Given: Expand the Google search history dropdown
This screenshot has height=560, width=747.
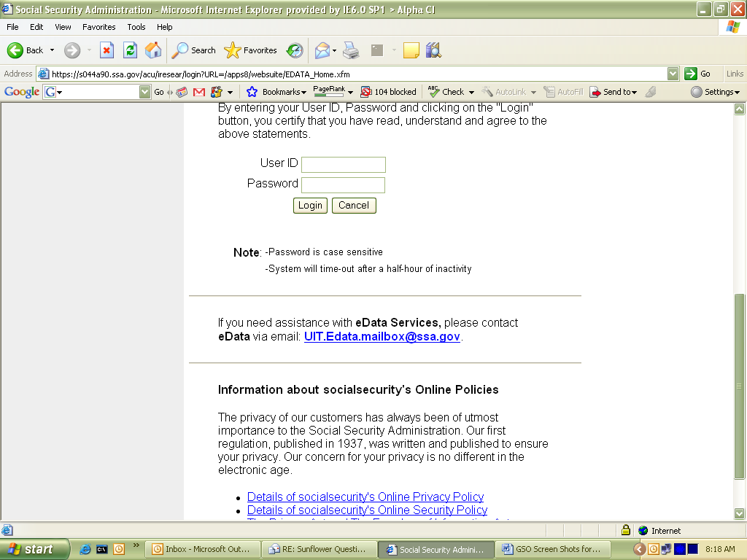Looking at the screenshot, I should tap(145, 91).
